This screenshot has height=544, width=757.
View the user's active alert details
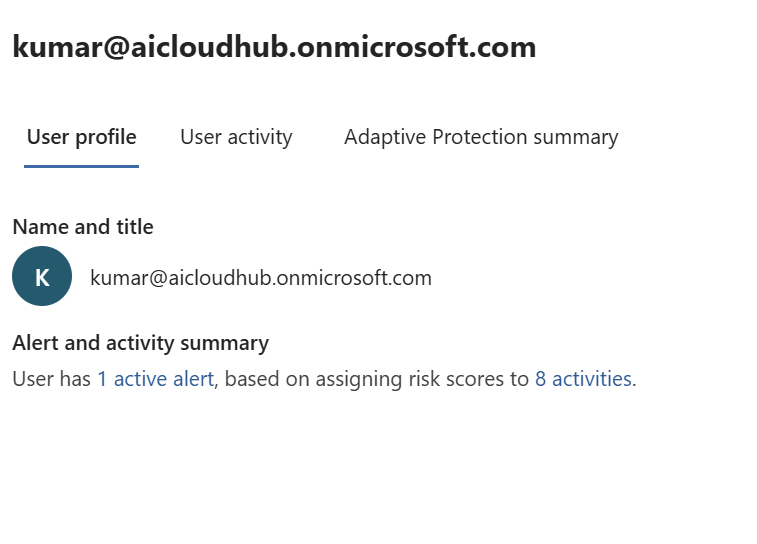coord(155,379)
